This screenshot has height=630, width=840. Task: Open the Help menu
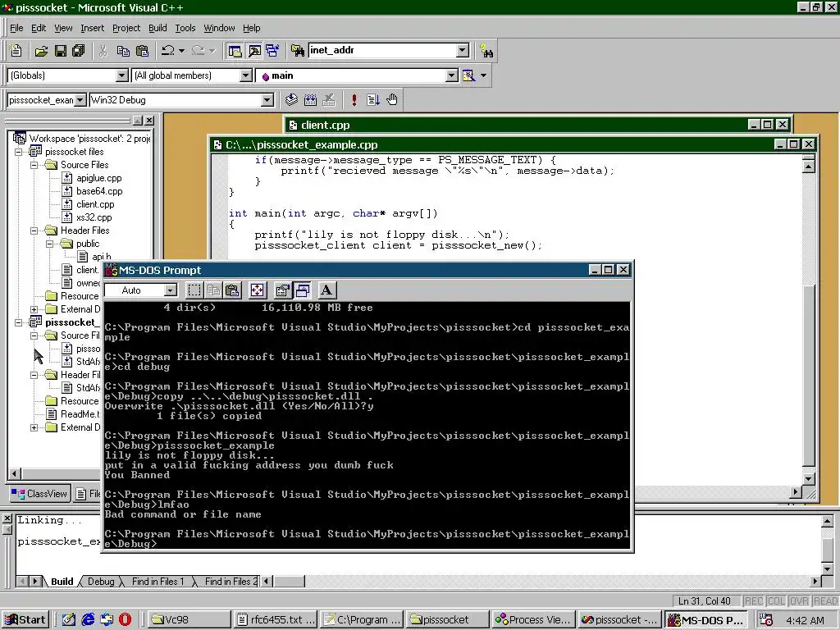251,28
